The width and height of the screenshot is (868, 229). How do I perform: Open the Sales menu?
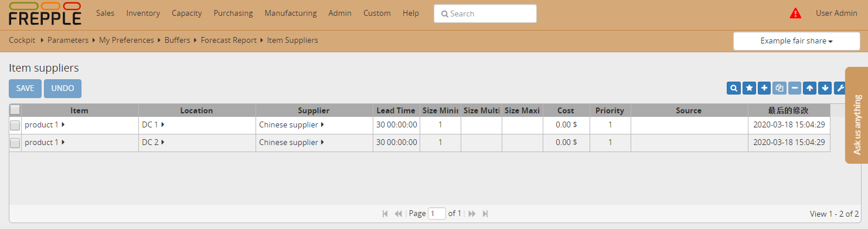tap(105, 13)
